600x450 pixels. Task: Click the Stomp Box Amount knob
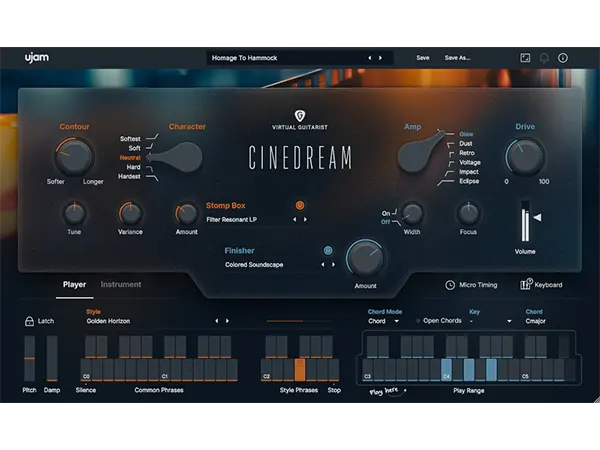[187, 214]
